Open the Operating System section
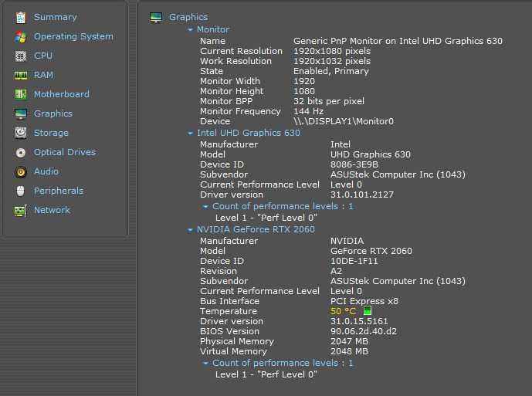The height and width of the screenshot is (396, 532). click(73, 36)
